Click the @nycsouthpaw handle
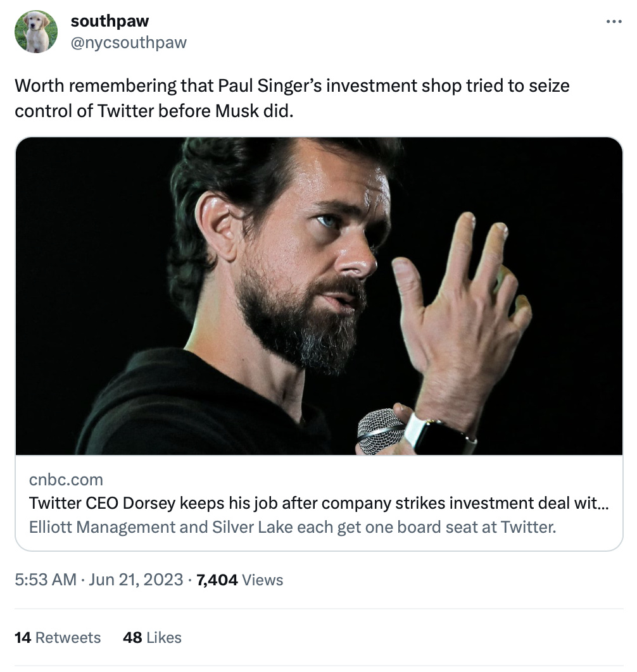This screenshot has height=672, width=637. pyautogui.click(x=129, y=42)
